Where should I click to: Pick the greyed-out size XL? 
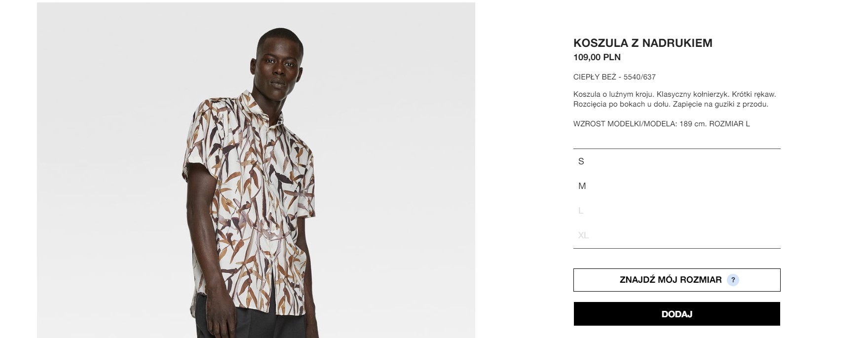(x=677, y=235)
